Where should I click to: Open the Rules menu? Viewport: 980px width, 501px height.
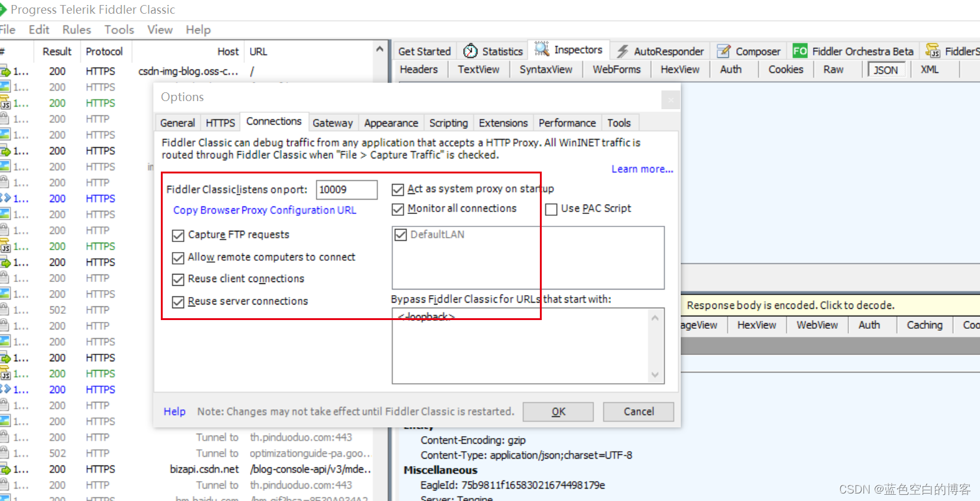click(x=77, y=29)
